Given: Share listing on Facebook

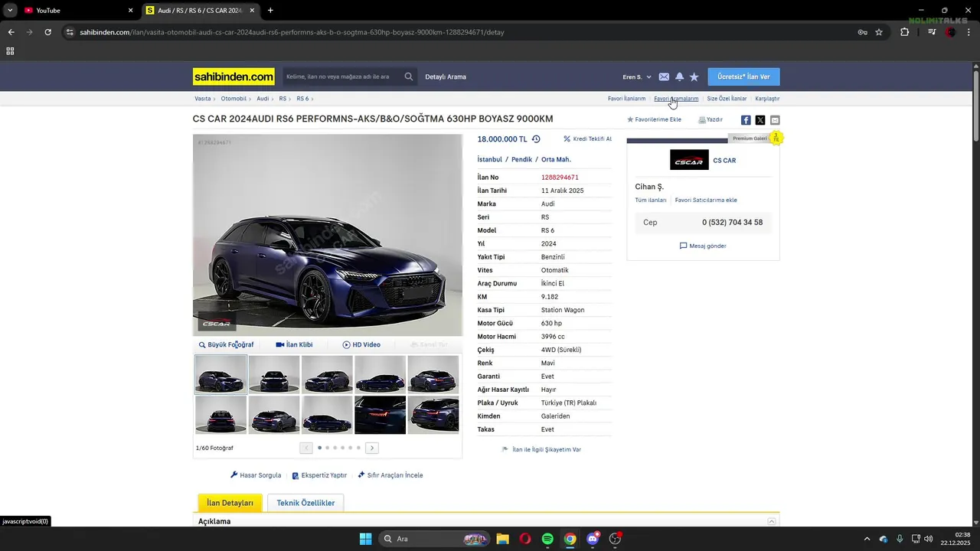Looking at the screenshot, I should click(746, 120).
